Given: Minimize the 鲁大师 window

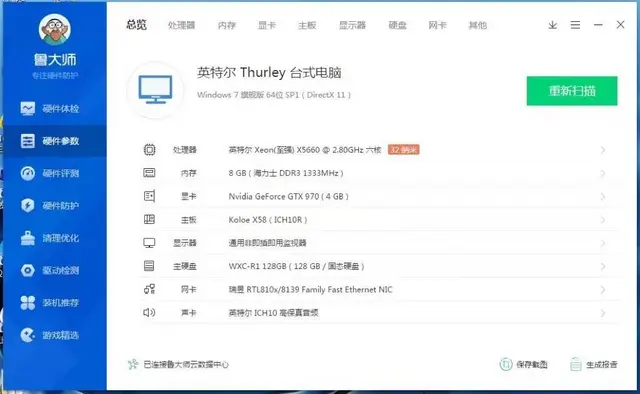Looking at the screenshot, I should coord(598,25).
